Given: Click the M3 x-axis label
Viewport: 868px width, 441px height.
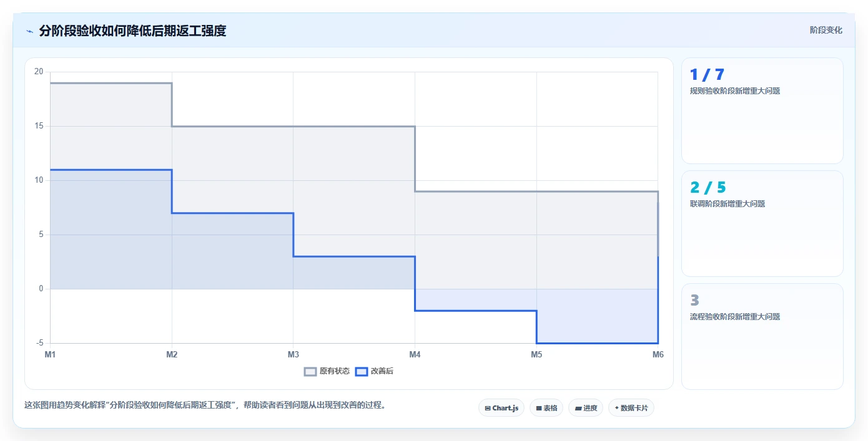Looking at the screenshot, I should (x=293, y=354).
